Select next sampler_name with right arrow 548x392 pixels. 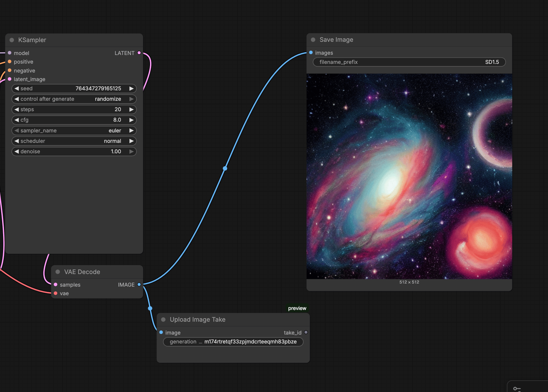[x=132, y=131]
